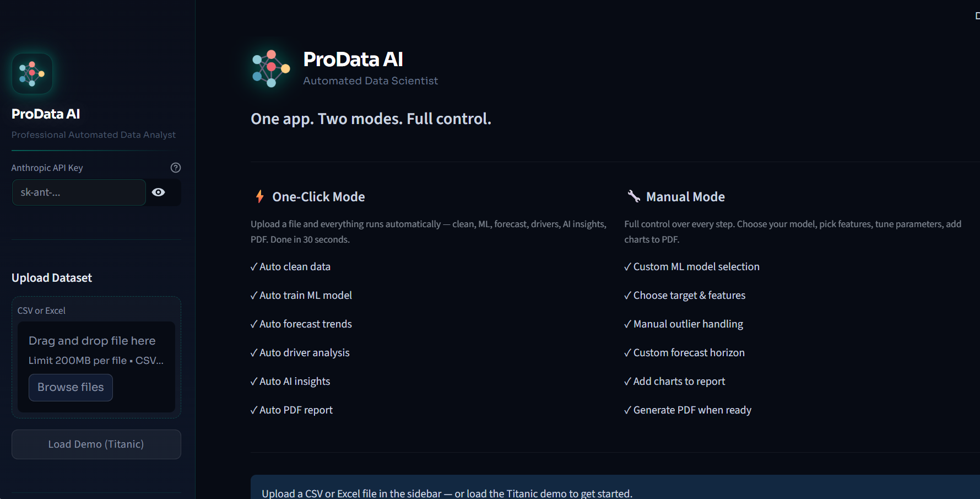Reveal the hidden API key with the eye toggle
This screenshot has height=499, width=980.
pyautogui.click(x=159, y=192)
